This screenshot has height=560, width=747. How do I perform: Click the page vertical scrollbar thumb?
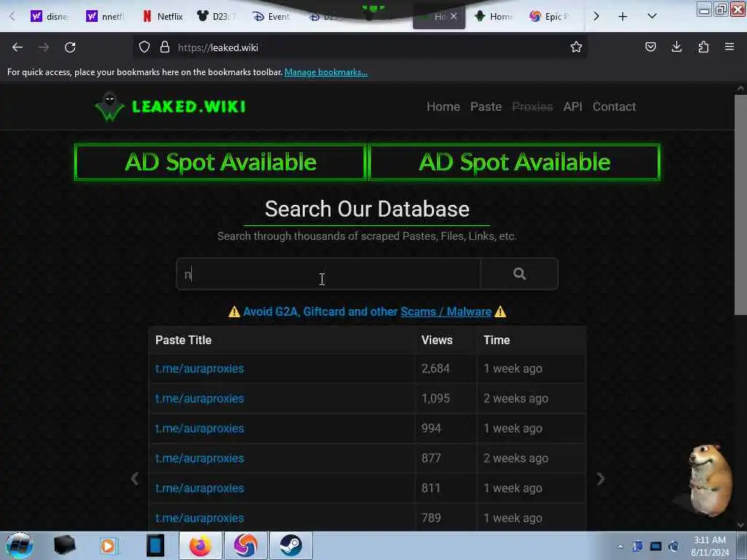[740, 205]
